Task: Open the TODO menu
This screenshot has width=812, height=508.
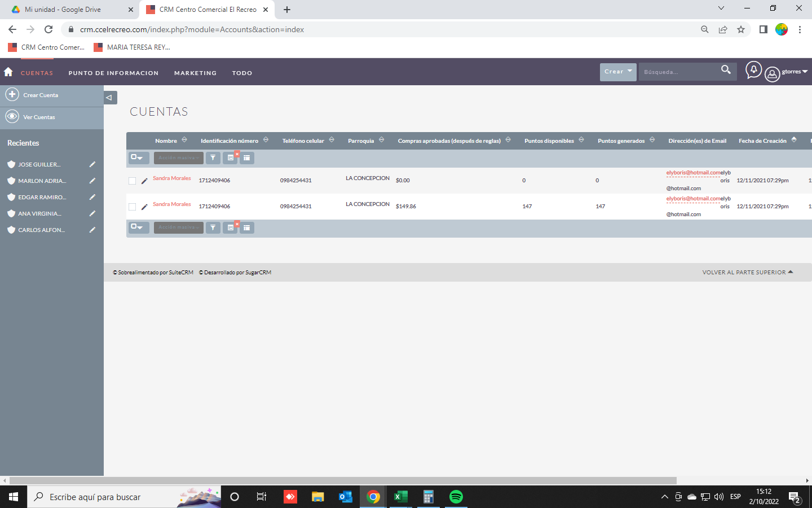Action: click(242, 73)
